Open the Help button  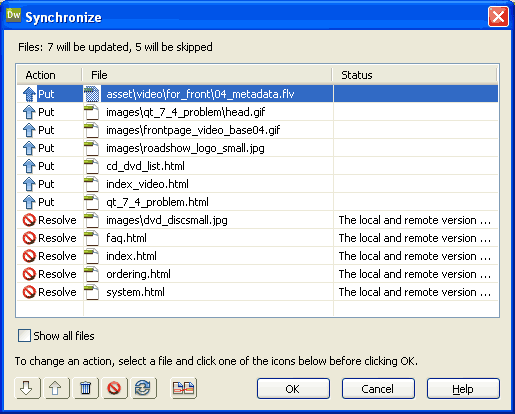point(463,389)
